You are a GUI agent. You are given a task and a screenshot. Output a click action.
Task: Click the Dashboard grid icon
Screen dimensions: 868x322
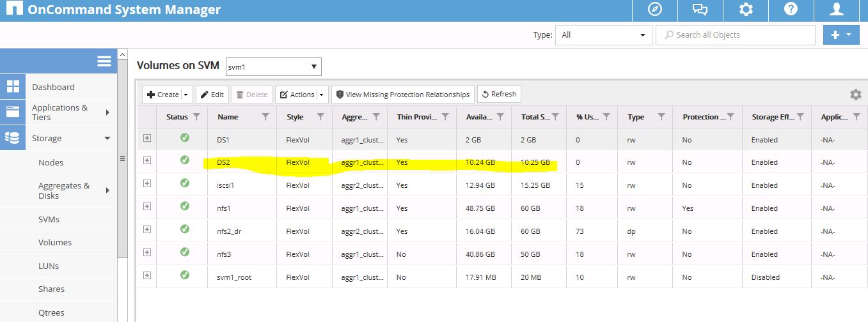pos(13,87)
